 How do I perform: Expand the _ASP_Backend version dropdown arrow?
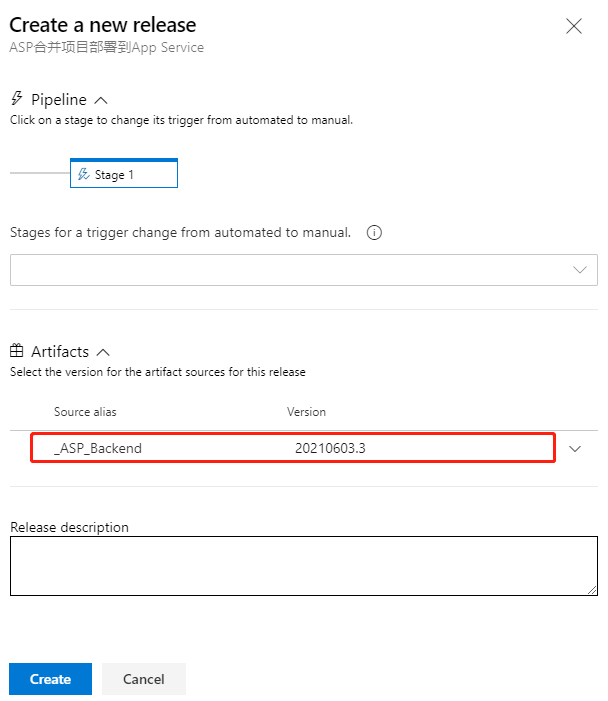(x=575, y=448)
